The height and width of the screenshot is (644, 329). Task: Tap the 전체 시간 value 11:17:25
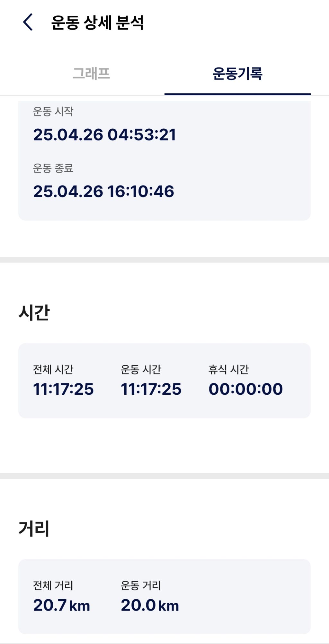(x=63, y=389)
